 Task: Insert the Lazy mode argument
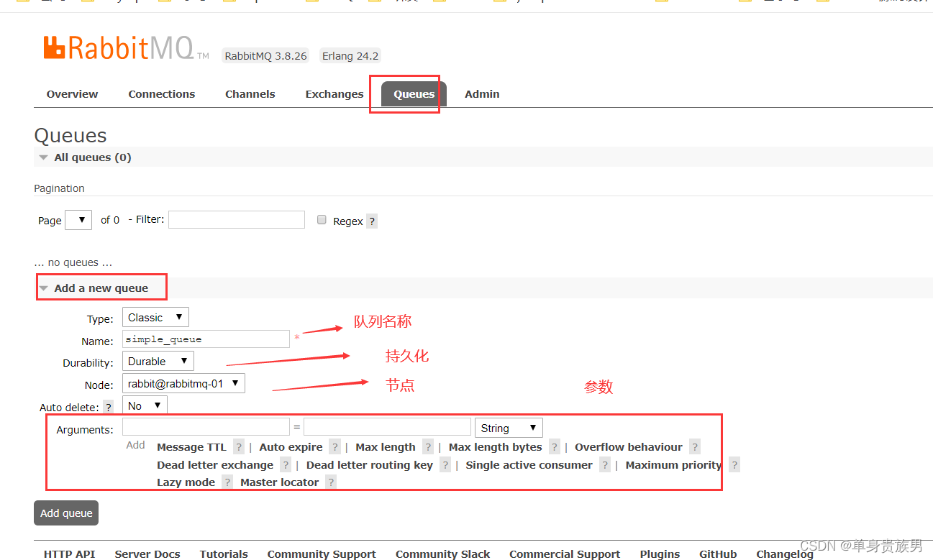tap(186, 482)
